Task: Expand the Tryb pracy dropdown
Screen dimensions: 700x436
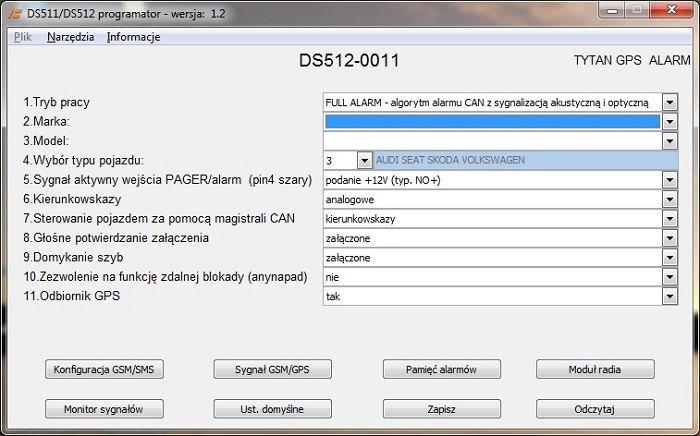Action: (669, 102)
